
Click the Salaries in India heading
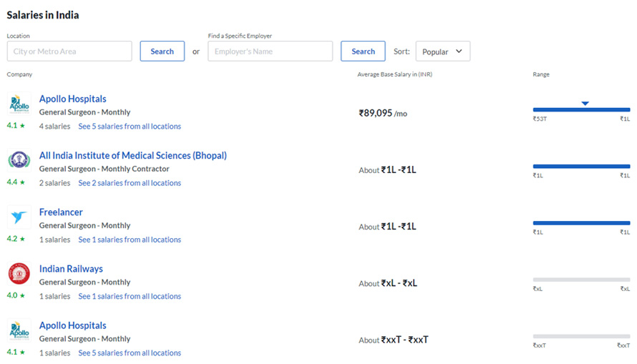(x=43, y=15)
